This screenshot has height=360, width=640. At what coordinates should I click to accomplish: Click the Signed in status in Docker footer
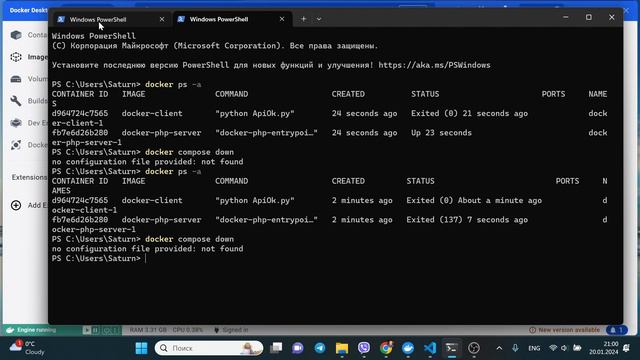tap(231, 330)
